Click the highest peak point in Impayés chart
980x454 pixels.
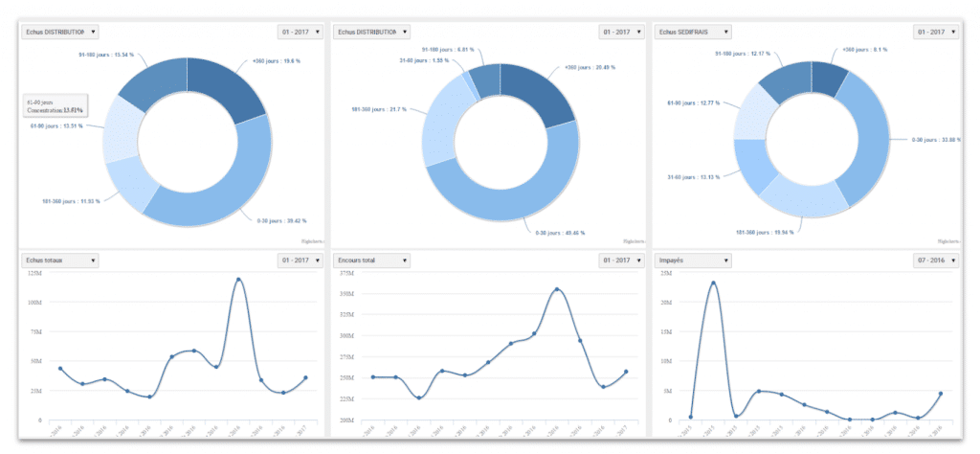click(713, 283)
